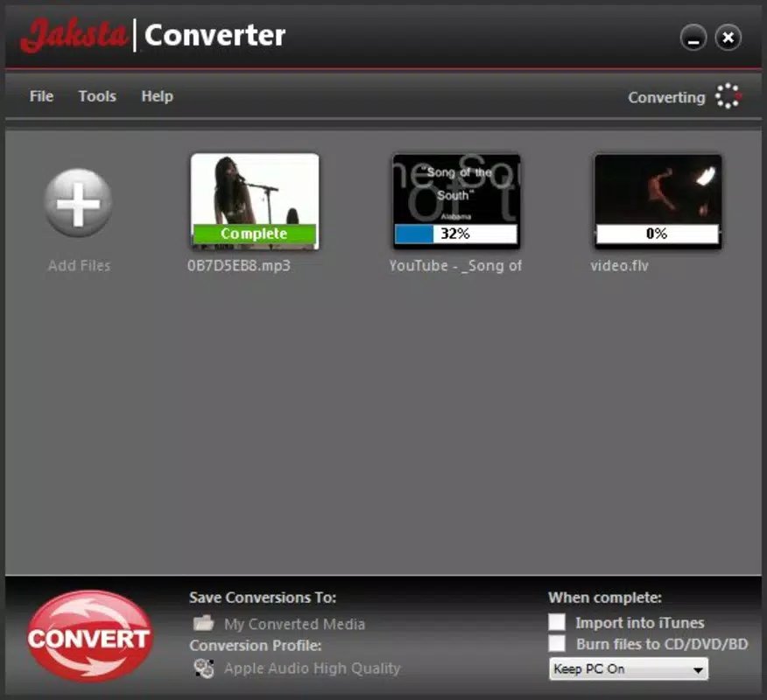Click the Converting status text
Screen dimensions: 767x700
tap(666, 97)
